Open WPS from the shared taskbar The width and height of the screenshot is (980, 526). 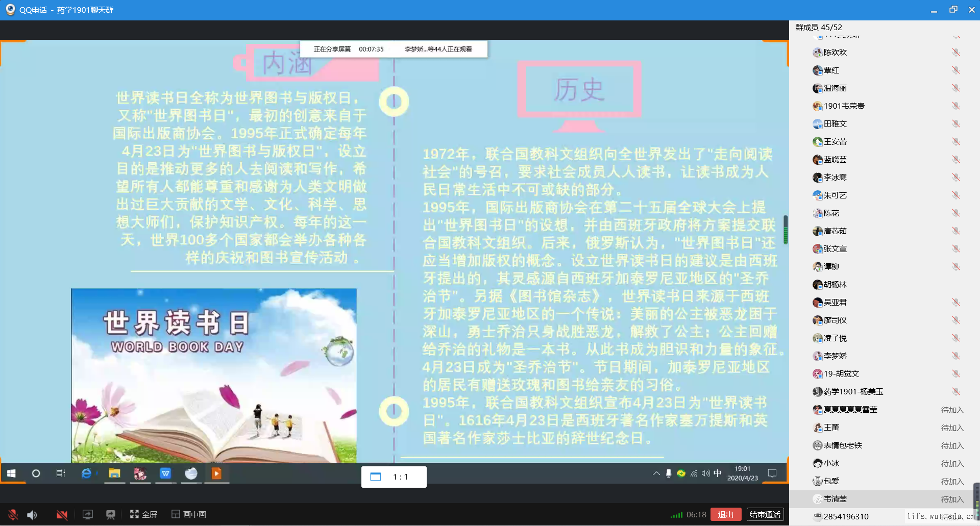pyautogui.click(x=165, y=473)
